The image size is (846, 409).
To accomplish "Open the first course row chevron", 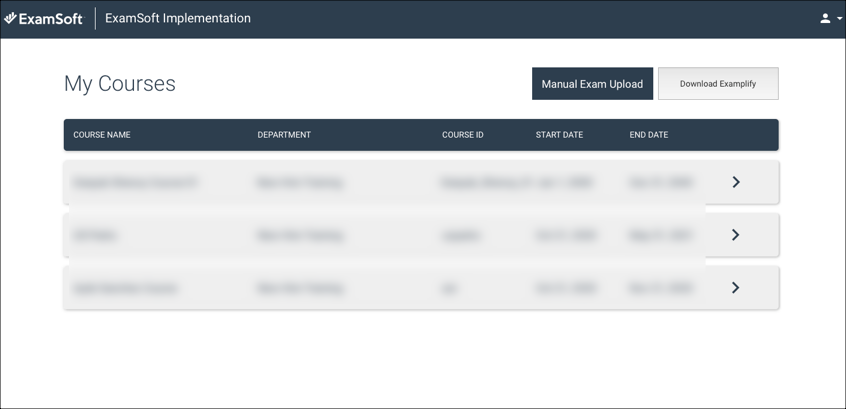I will pyautogui.click(x=735, y=182).
